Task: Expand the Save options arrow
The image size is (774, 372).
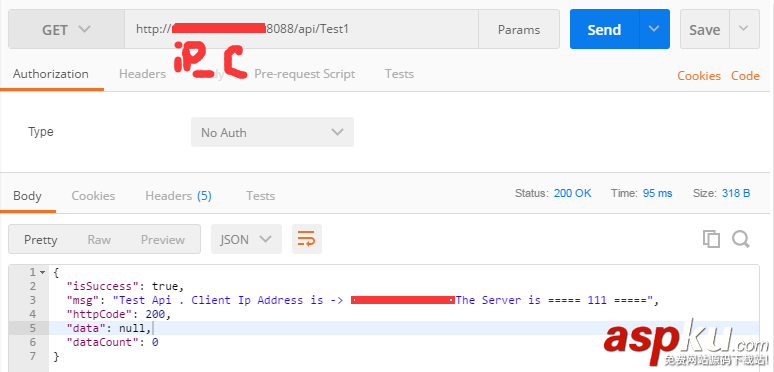Action: [744, 29]
